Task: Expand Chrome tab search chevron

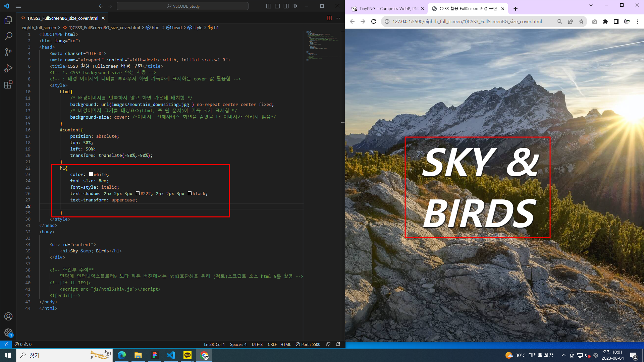Action: click(591, 5)
